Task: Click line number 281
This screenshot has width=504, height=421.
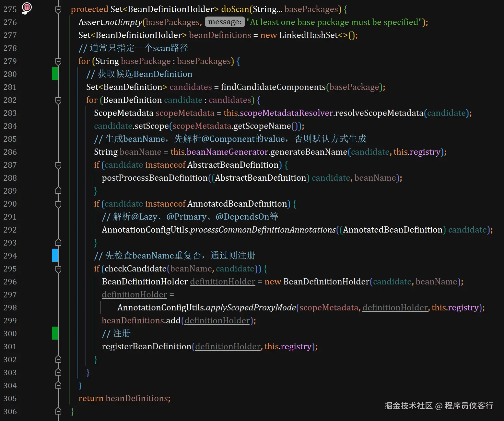Action: tap(10, 87)
